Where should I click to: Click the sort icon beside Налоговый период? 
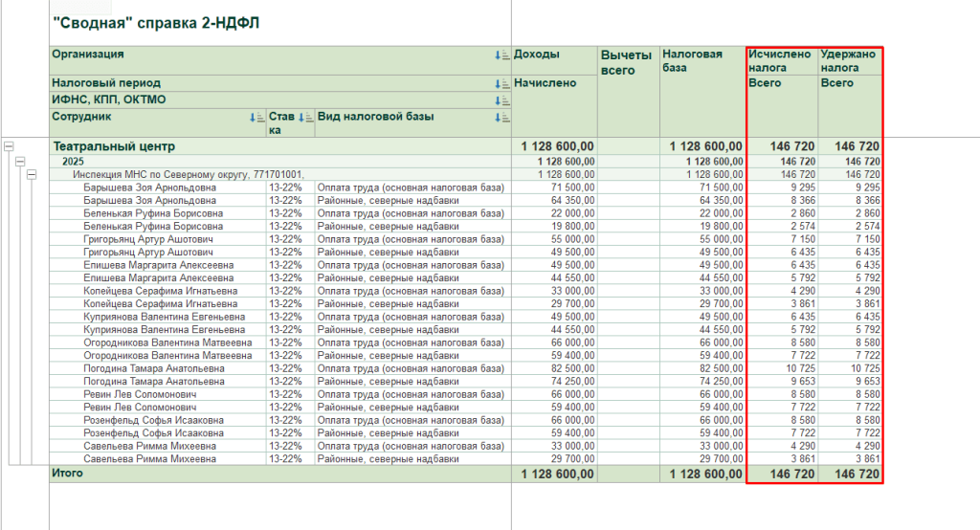(501, 84)
